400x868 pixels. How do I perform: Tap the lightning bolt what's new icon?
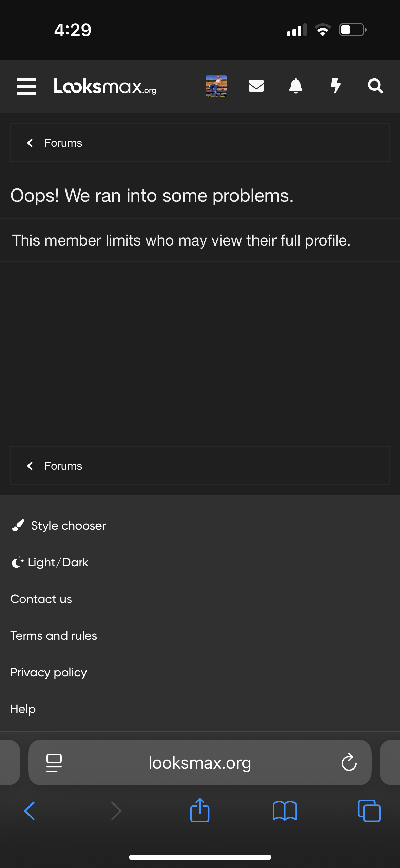(336, 86)
